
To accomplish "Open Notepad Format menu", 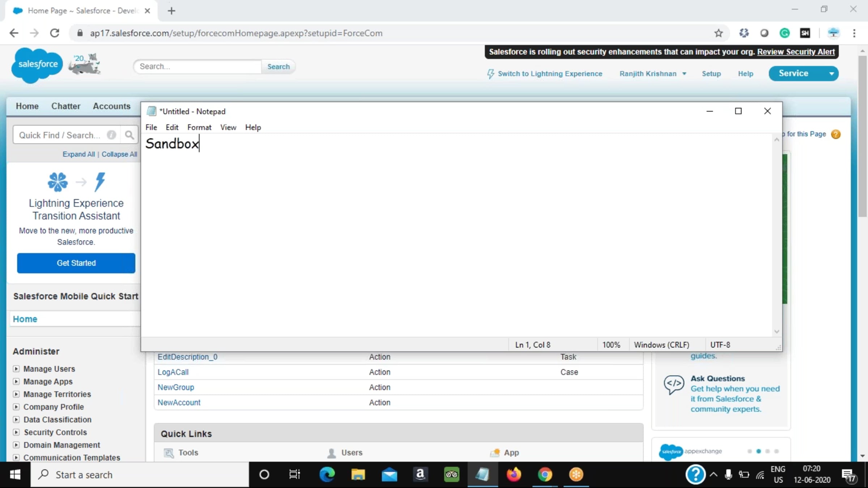I will point(199,127).
